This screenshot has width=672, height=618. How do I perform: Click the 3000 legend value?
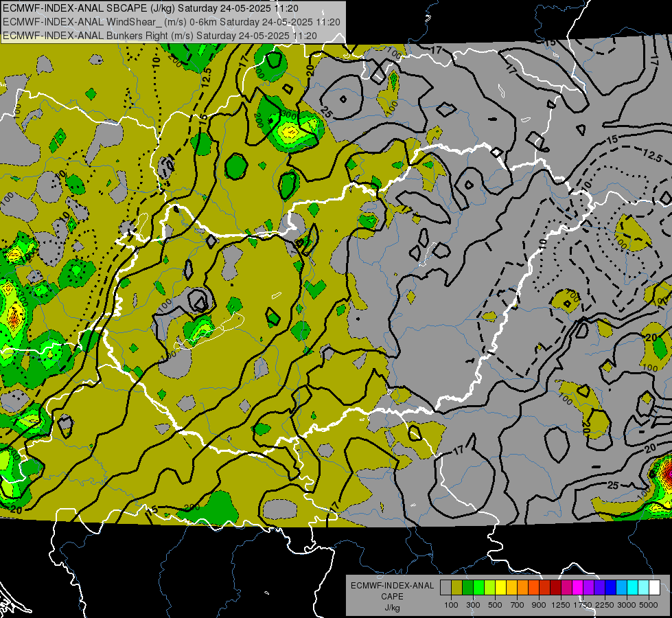pyautogui.click(x=627, y=605)
